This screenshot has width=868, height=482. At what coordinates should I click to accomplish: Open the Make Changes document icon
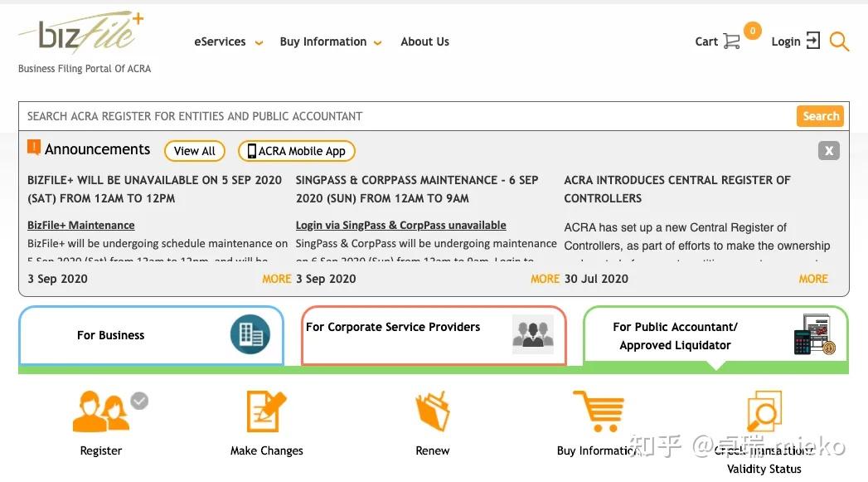[x=266, y=411]
